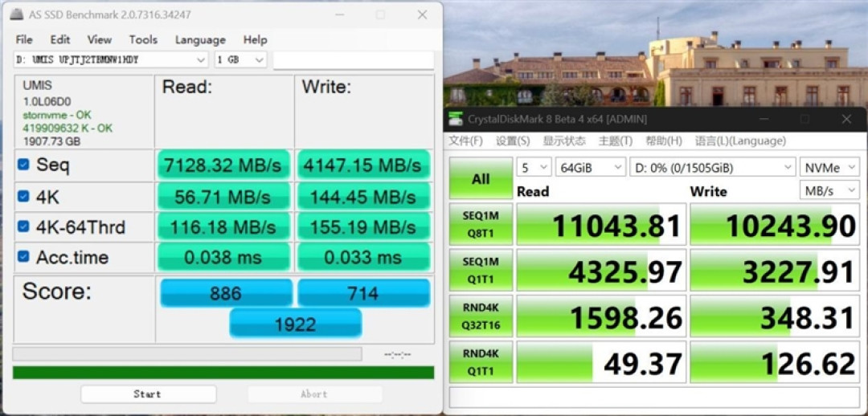Screen dimensions: 868x416
Task: Open the D: 0% (0/1505GiB) drive dropdown
Action: (x=712, y=167)
